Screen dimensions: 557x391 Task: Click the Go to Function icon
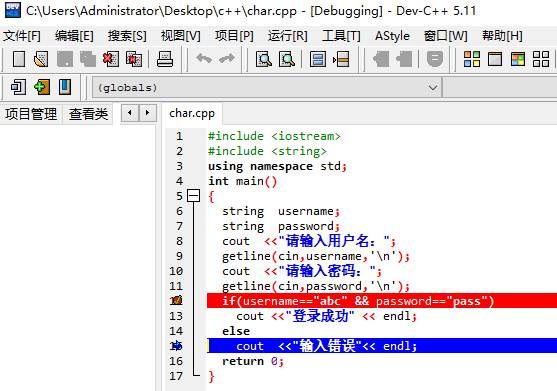318,59
